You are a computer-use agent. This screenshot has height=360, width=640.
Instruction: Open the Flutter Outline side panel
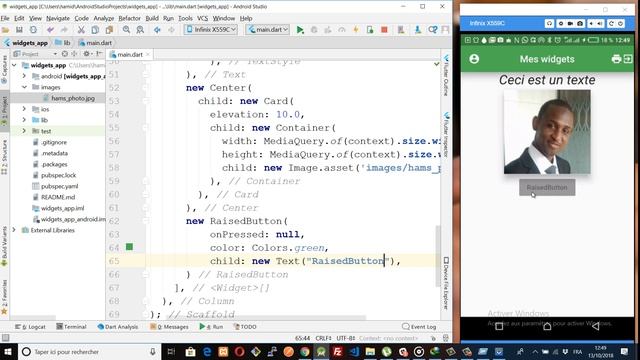point(446,76)
